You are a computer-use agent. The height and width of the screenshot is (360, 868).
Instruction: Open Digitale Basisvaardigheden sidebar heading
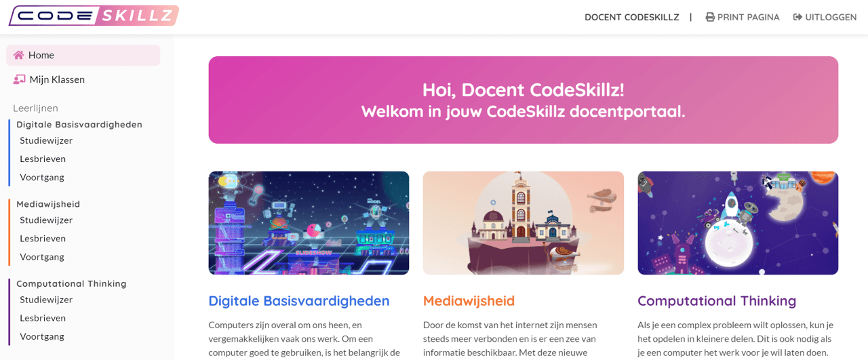(79, 125)
